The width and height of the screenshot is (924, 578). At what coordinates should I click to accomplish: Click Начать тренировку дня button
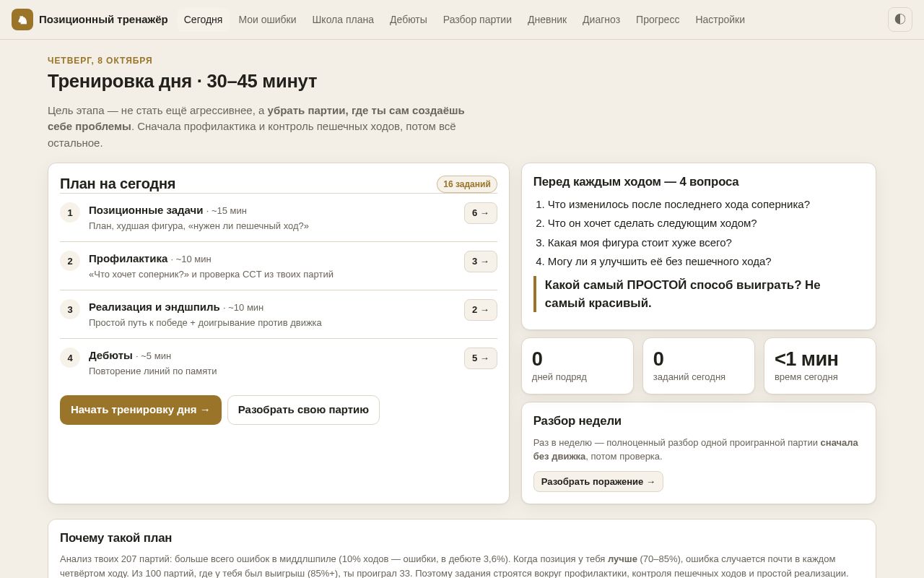pyautogui.click(x=141, y=410)
